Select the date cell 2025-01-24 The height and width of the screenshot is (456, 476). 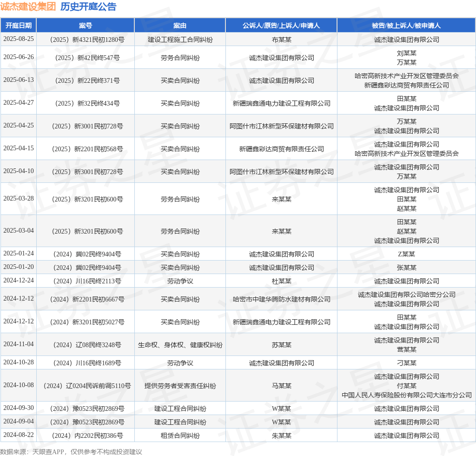pos(19,254)
